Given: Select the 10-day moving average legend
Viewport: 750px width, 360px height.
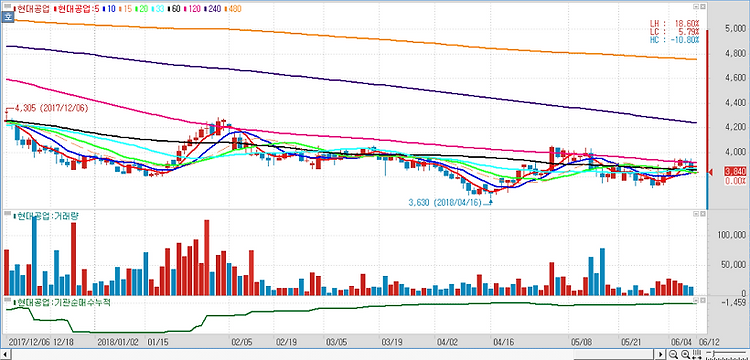Looking at the screenshot, I should [x=109, y=9].
